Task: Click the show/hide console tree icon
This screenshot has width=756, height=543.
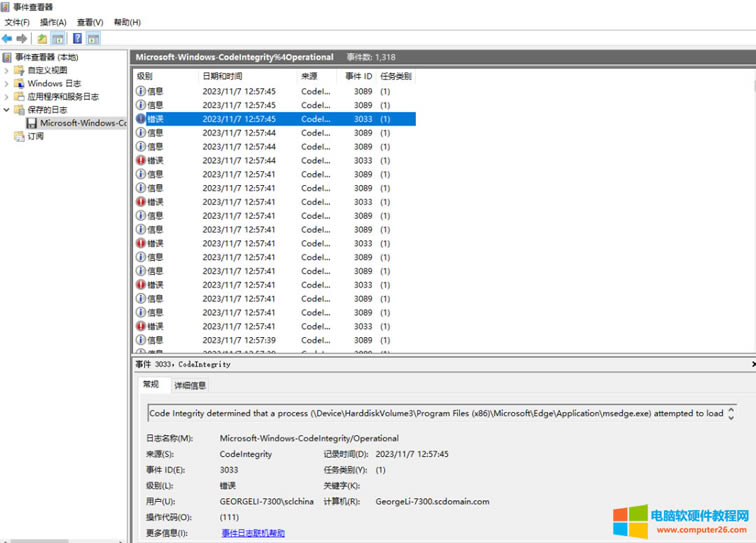Action: pos(59,39)
